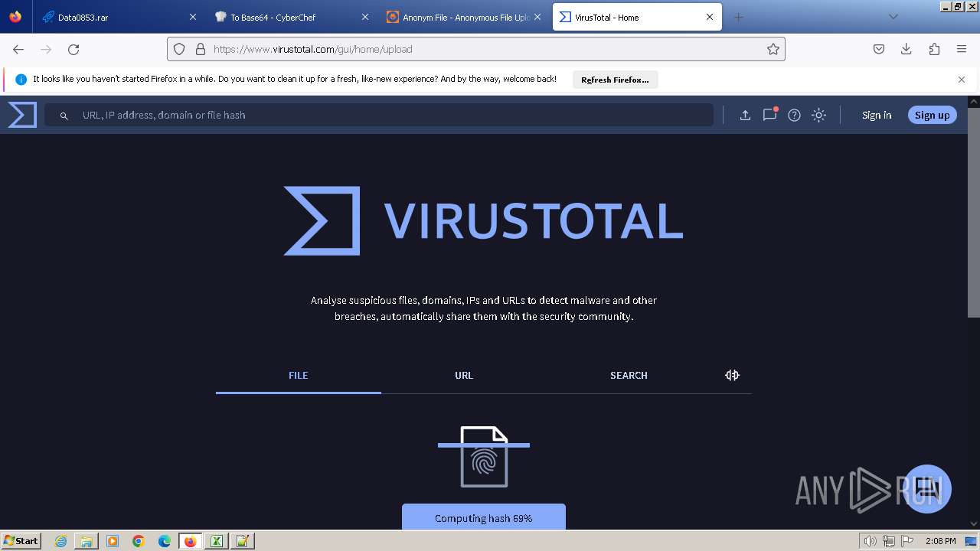The height and width of the screenshot is (551, 980).
Task: Switch to the To Base64 - CyberChef tab
Action: (x=291, y=17)
